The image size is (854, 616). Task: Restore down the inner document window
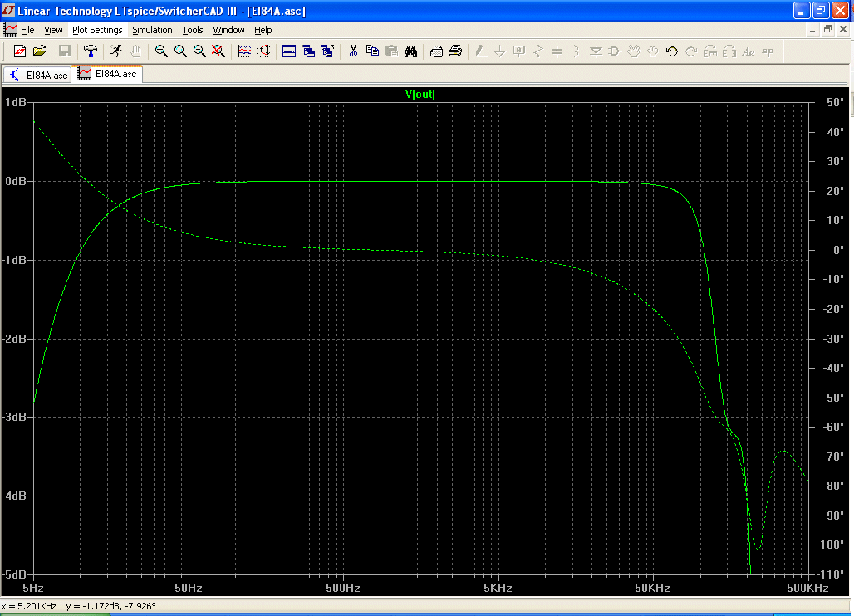(827, 30)
